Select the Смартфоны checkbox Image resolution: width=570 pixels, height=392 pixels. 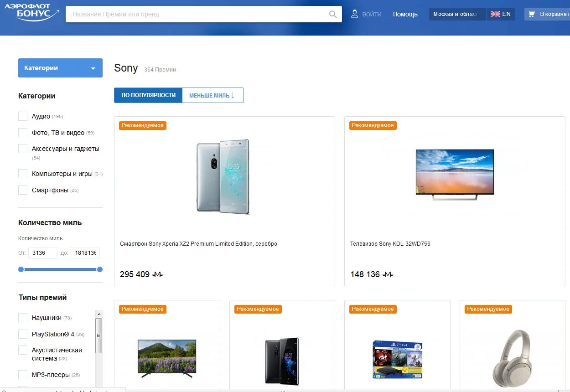23,190
